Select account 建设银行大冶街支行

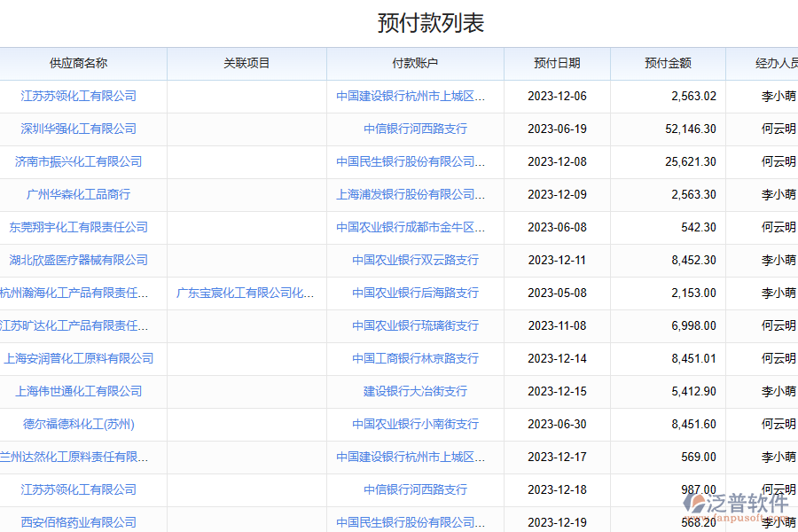415,391
